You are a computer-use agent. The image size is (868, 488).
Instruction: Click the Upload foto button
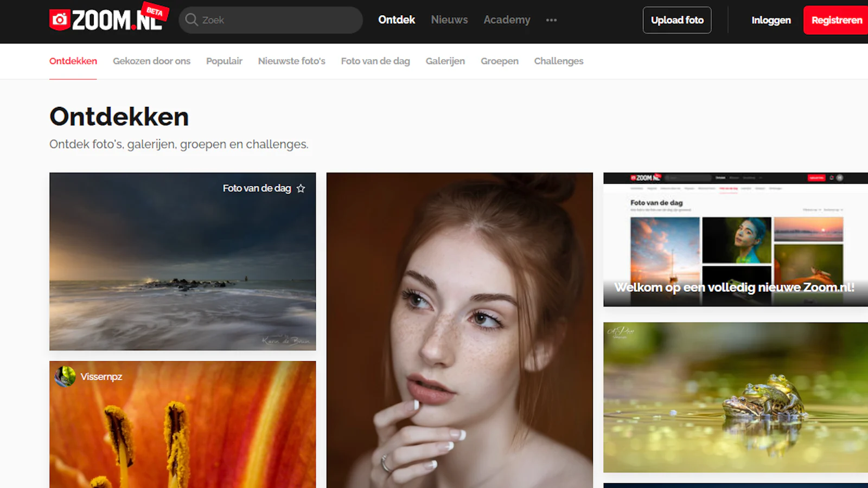[677, 20]
